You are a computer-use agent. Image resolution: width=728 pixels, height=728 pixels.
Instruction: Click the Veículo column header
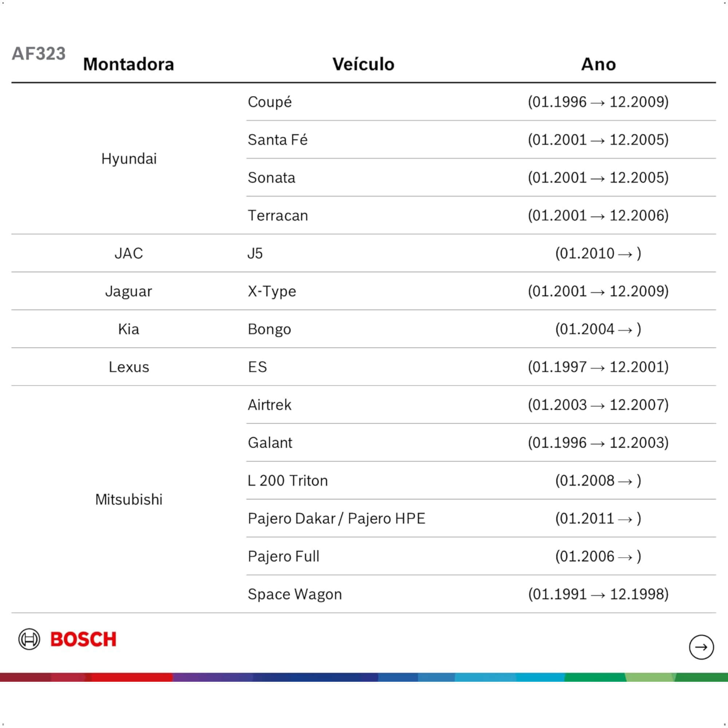click(363, 64)
